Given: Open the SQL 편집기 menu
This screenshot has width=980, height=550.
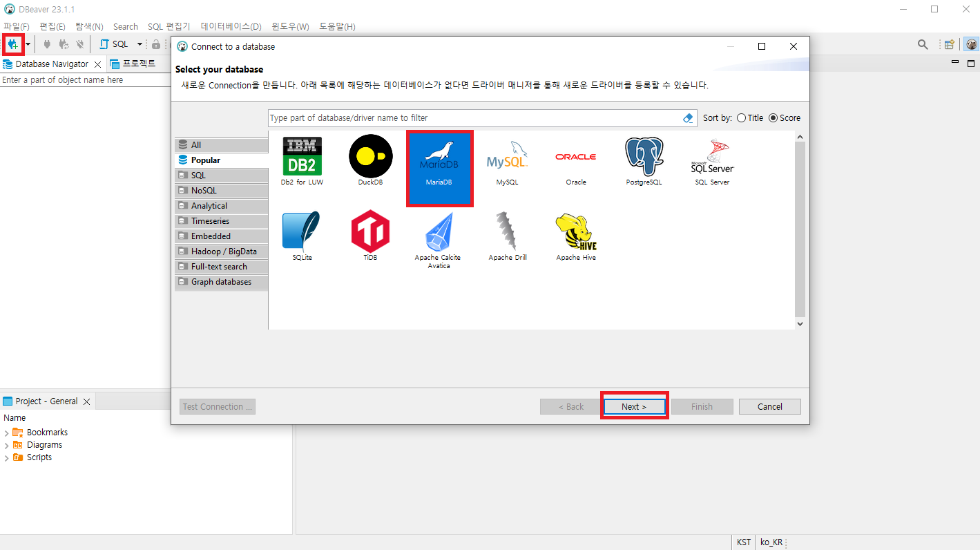Looking at the screenshot, I should tap(169, 26).
